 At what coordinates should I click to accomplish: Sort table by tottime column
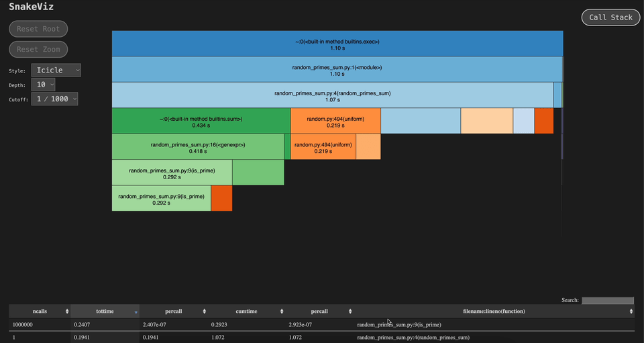(105, 311)
